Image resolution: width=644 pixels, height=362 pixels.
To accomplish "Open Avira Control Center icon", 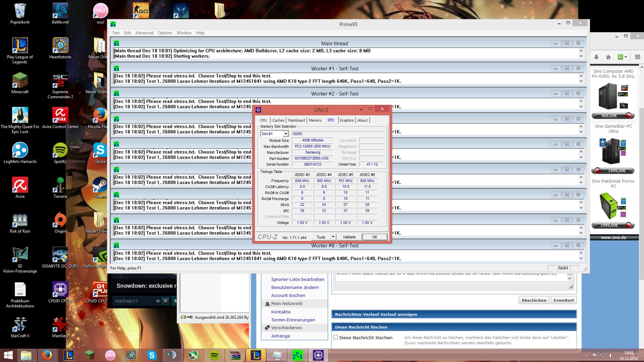I will coord(60,118).
